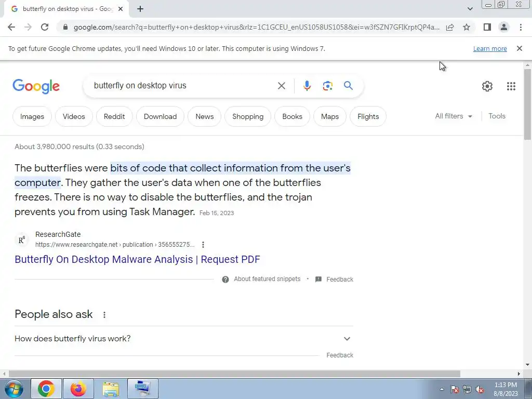Switch to Shopping results

[248, 116]
